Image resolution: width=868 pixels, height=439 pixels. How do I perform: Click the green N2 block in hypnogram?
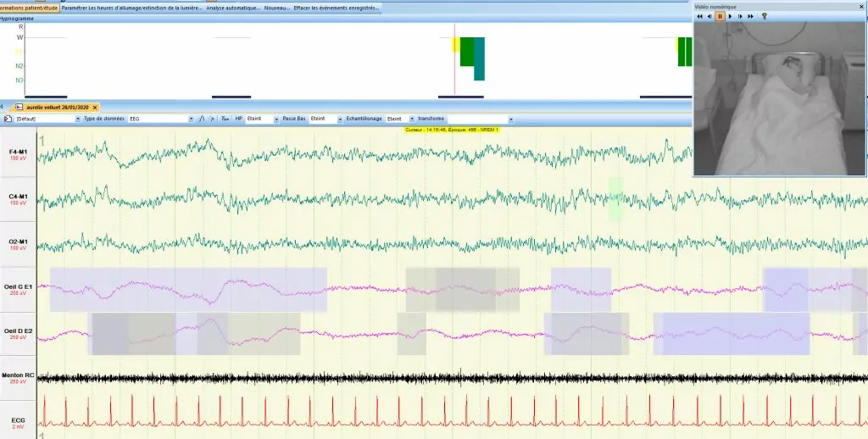coord(466,52)
